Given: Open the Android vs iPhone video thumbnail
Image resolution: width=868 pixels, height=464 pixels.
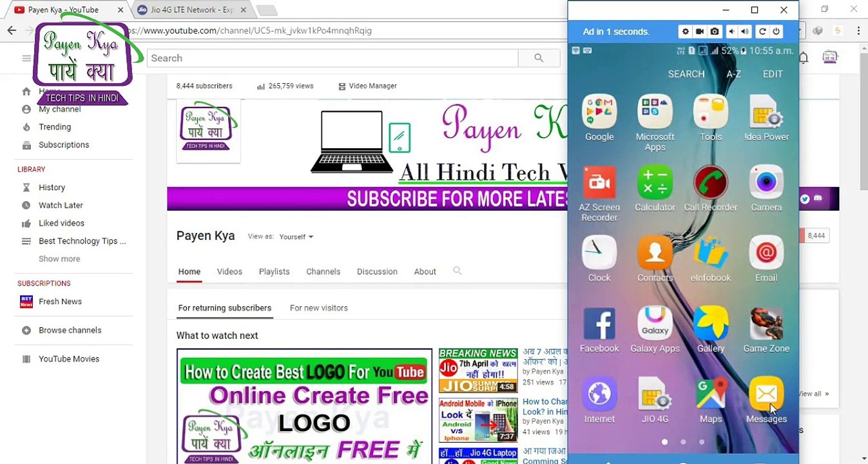Looking at the screenshot, I should (x=478, y=420).
